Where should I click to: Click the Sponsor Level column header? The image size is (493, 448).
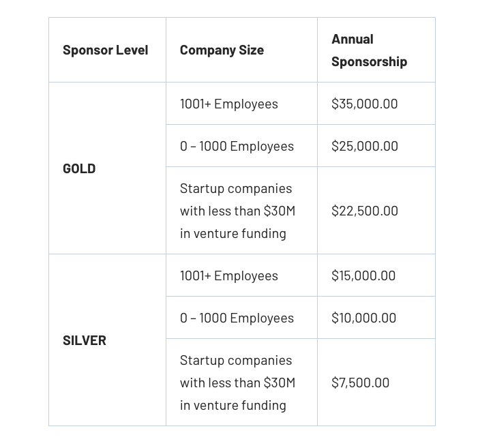(105, 50)
